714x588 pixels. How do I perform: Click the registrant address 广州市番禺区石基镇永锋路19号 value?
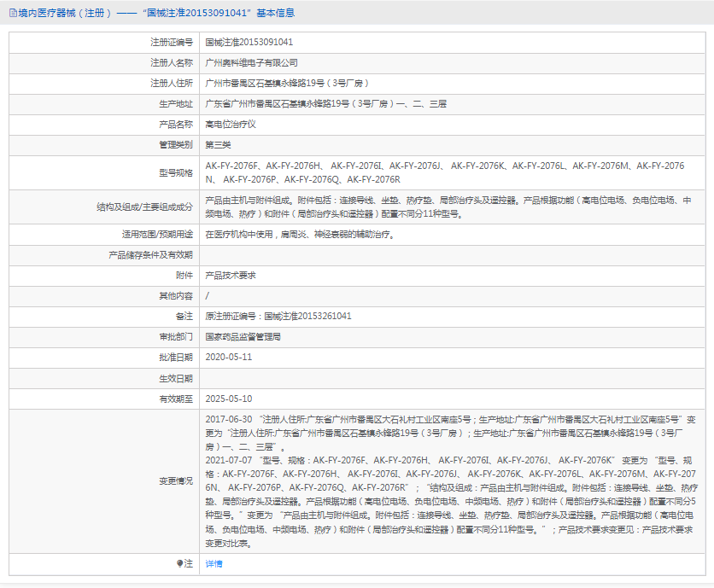[x=287, y=84]
